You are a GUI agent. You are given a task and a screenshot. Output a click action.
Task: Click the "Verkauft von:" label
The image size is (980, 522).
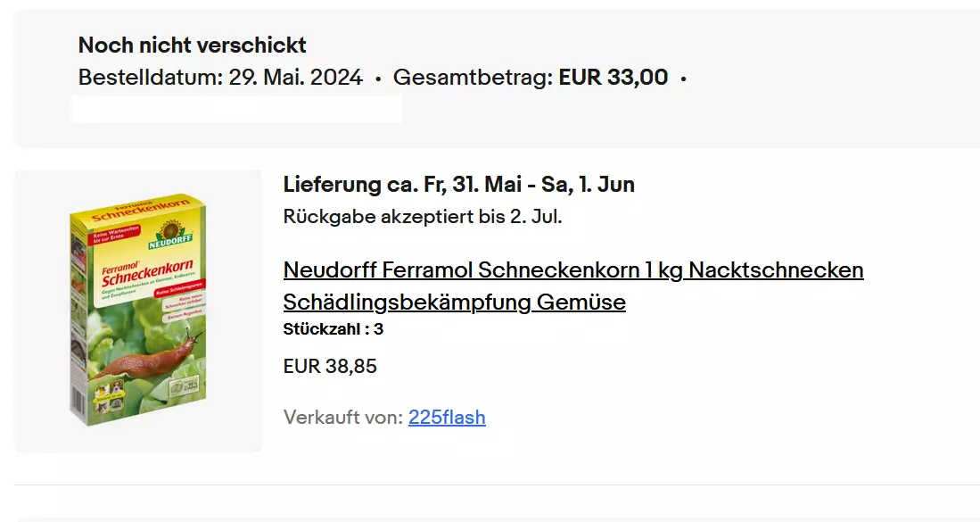[343, 417]
